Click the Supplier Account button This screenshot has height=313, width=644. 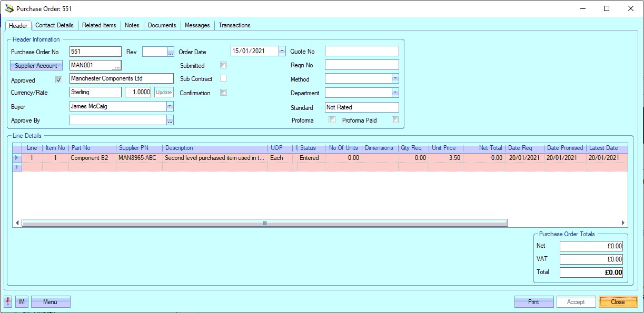36,66
